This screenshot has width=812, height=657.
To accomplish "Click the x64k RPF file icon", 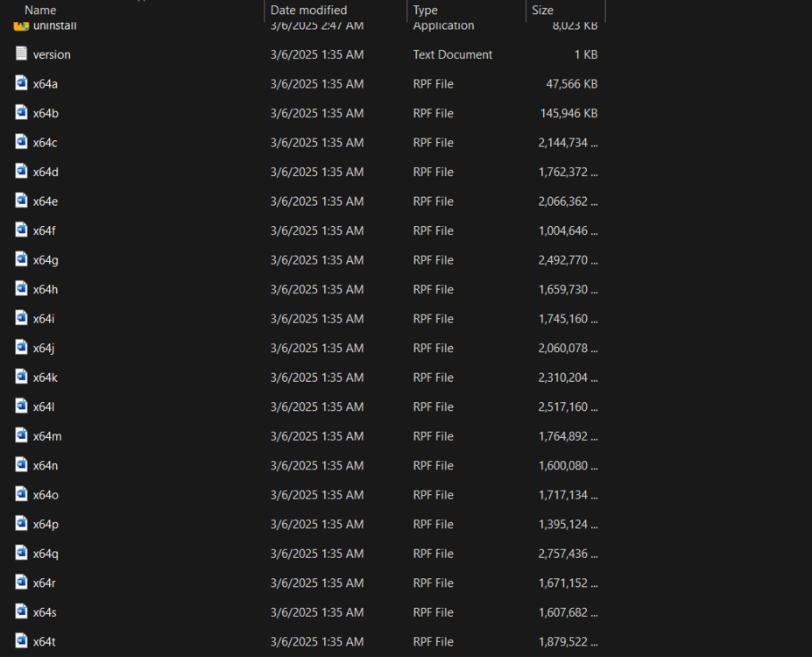I will [20, 377].
